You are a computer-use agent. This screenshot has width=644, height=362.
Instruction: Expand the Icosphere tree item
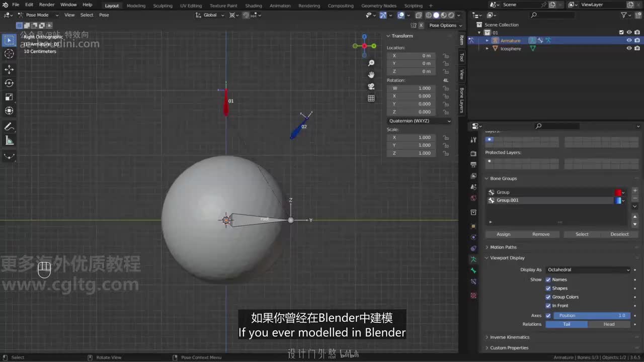(x=487, y=48)
